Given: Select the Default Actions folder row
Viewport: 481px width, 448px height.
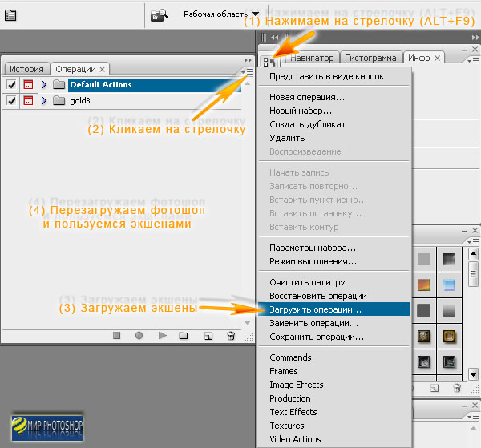Looking at the screenshot, I should [155, 85].
